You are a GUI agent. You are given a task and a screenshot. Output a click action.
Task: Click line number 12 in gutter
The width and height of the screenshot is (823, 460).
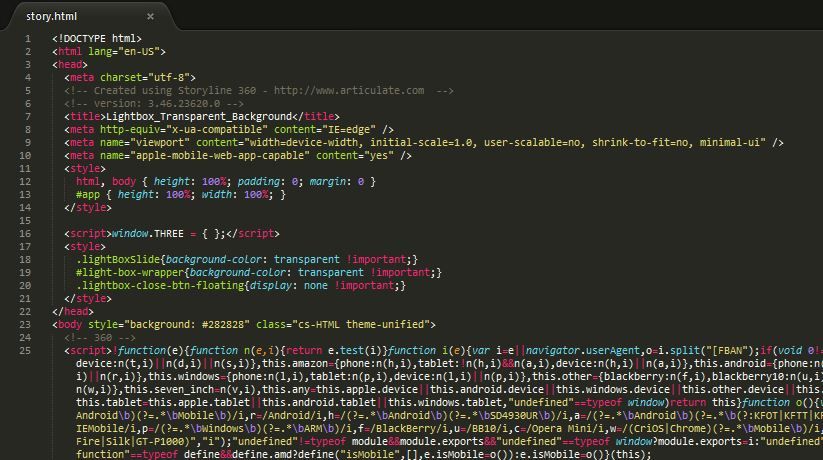25,182
